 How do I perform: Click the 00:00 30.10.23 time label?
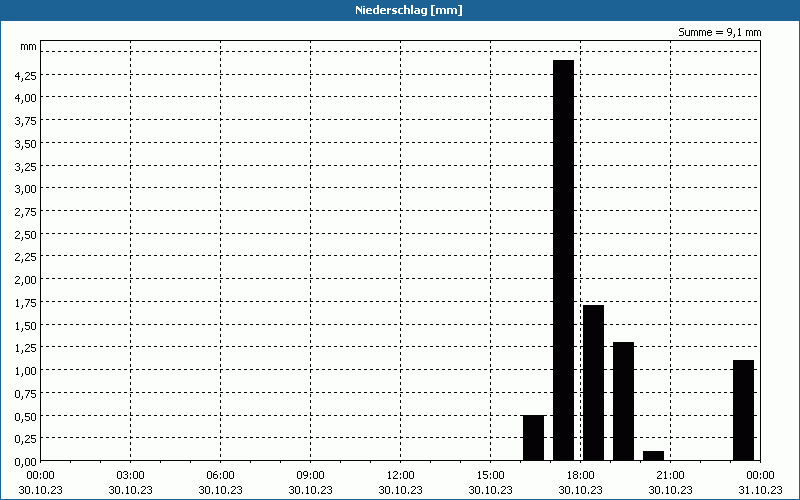point(40,483)
